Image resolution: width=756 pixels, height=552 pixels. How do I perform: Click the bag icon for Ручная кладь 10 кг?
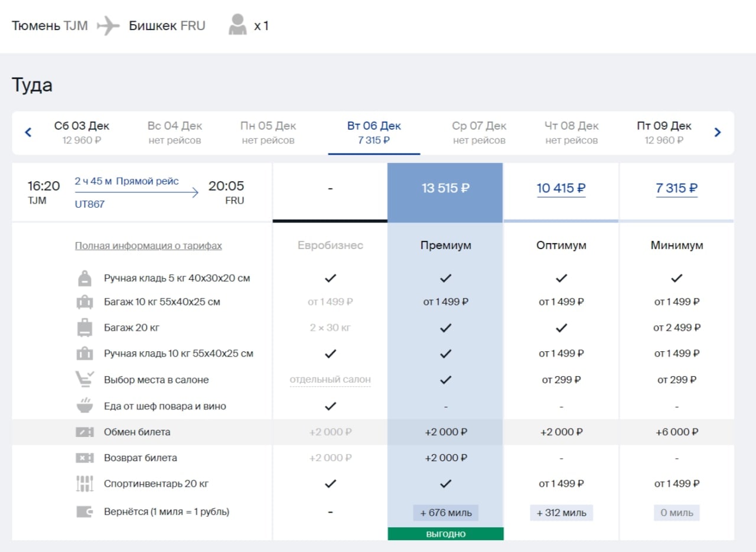85,354
